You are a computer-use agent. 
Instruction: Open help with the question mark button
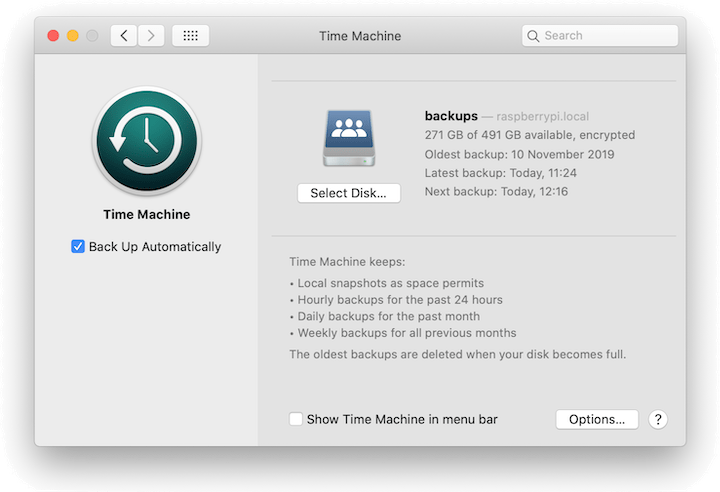(x=658, y=419)
